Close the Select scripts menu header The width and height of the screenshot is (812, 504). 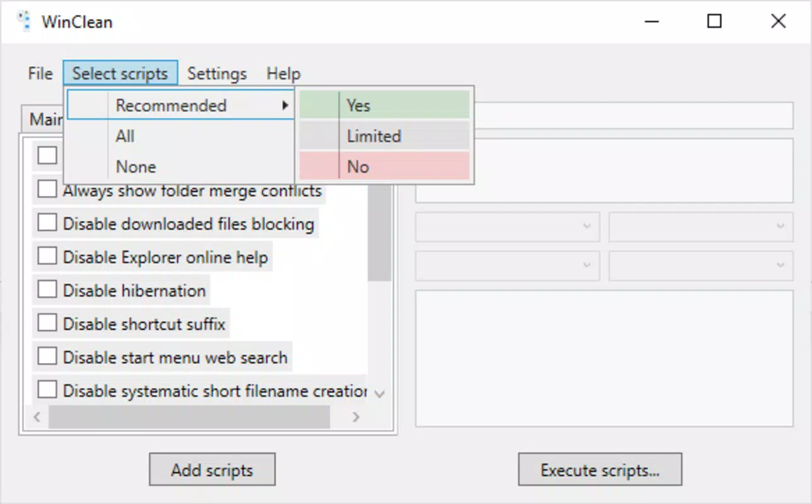point(120,74)
